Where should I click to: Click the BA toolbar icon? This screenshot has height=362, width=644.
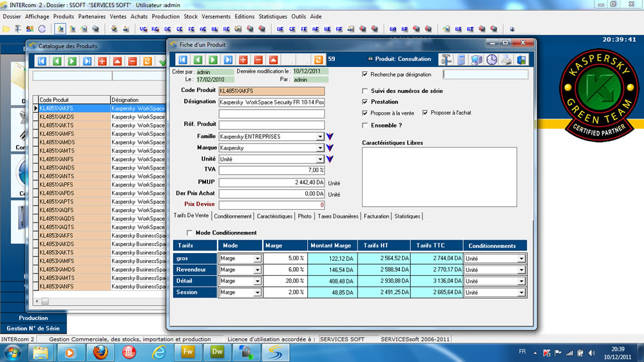point(393,29)
